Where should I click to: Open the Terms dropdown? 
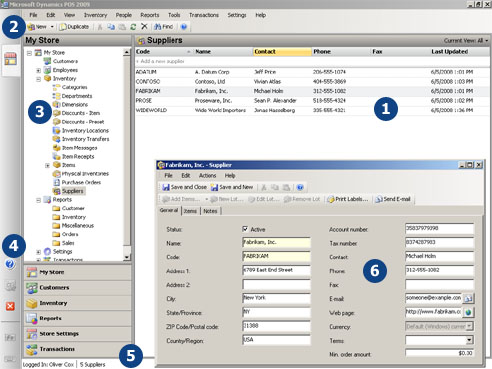[x=469, y=340]
